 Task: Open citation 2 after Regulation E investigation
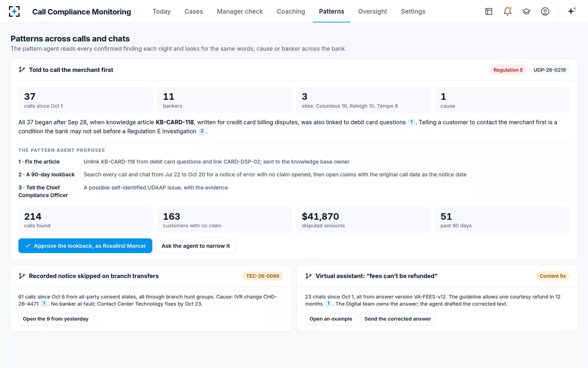(x=202, y=131)
